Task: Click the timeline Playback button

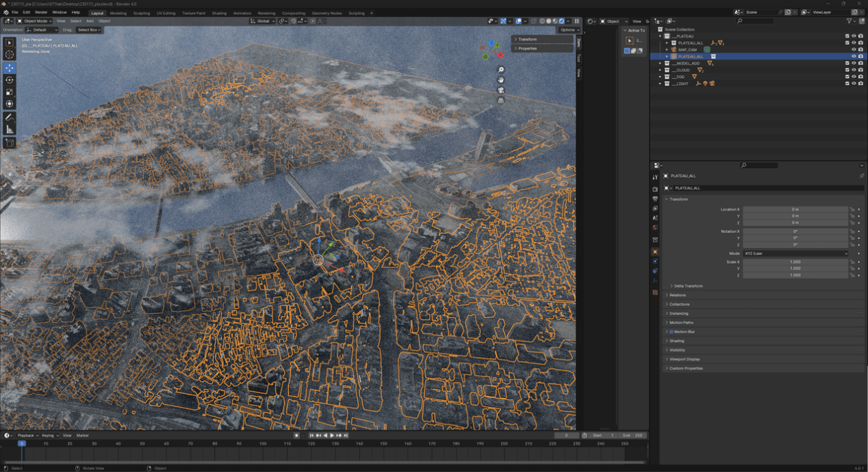Action: [27, 436]
